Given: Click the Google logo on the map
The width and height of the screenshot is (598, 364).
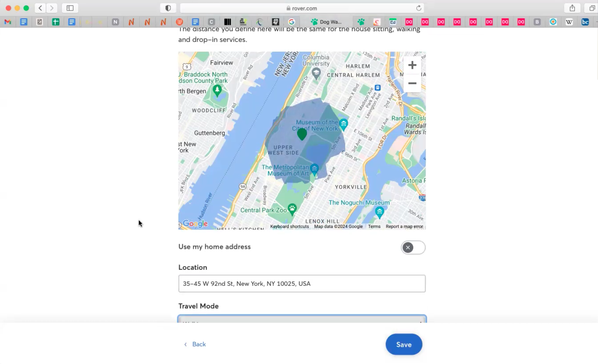Looking at the screenshot, I should point(195,224).
